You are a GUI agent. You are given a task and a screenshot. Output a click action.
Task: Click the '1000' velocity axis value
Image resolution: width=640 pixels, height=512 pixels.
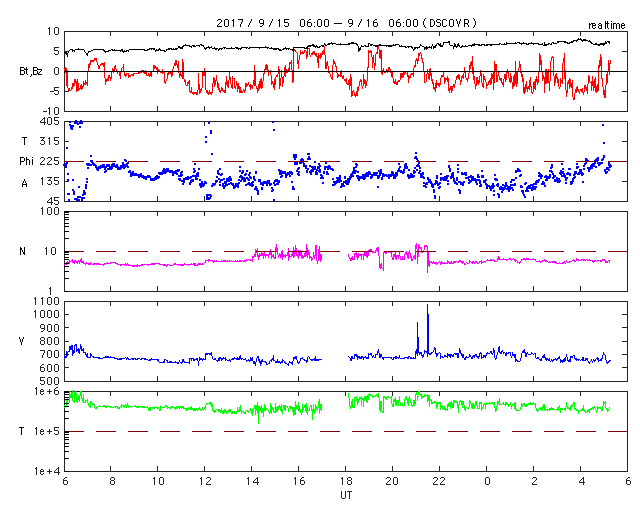[x=48, y=314]
